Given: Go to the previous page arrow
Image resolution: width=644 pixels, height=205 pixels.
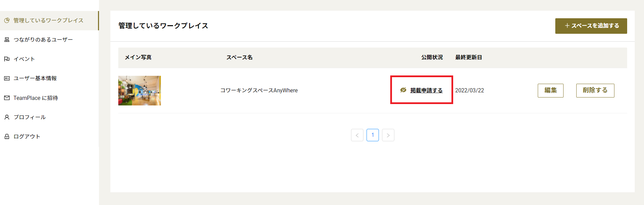Looking at the screenshot, I should click(x=357, y=135).
